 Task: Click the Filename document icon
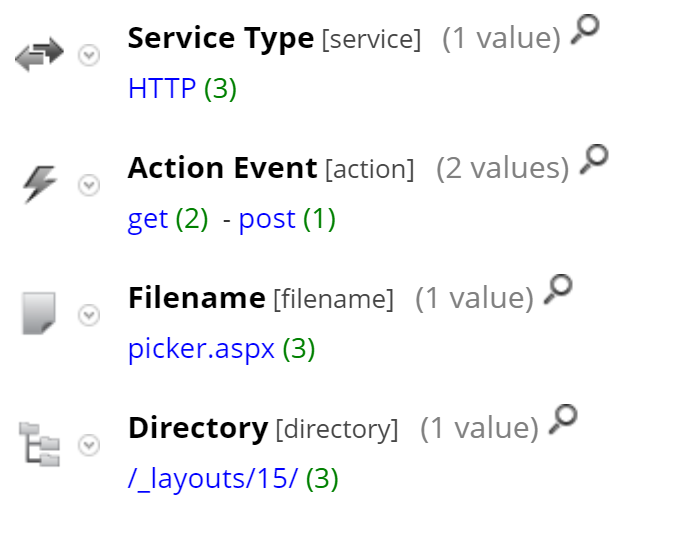pos(40,314)
